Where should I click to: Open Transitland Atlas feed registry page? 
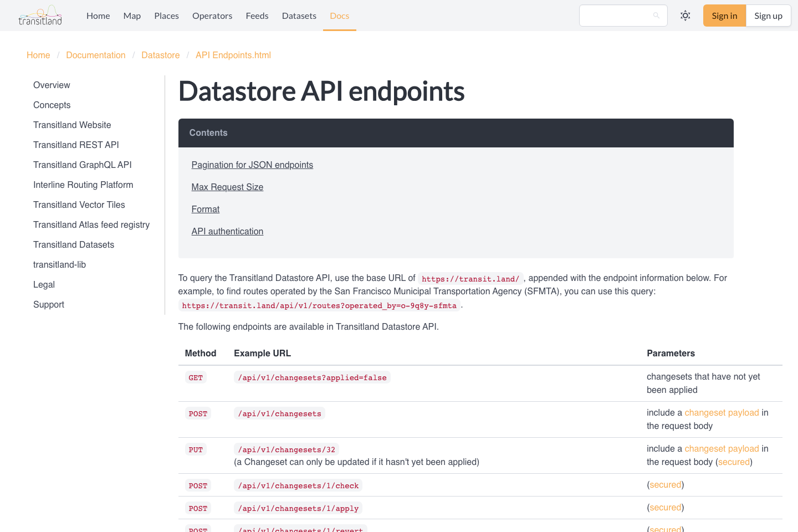click(x=91, y=224)
